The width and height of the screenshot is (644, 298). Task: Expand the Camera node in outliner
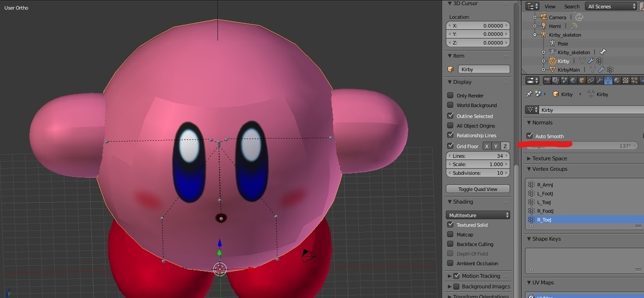[x=535, y=17]
